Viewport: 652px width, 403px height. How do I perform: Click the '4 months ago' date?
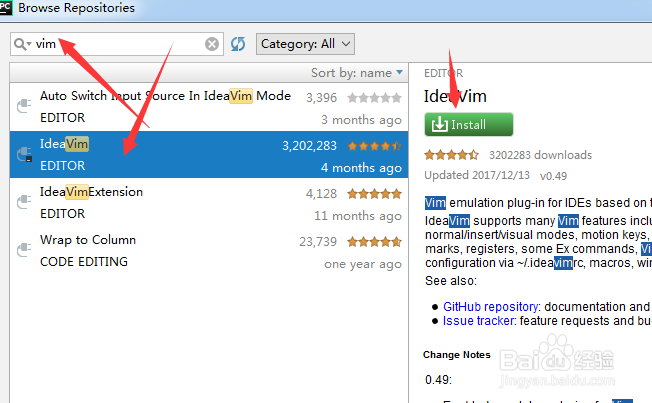361,168
